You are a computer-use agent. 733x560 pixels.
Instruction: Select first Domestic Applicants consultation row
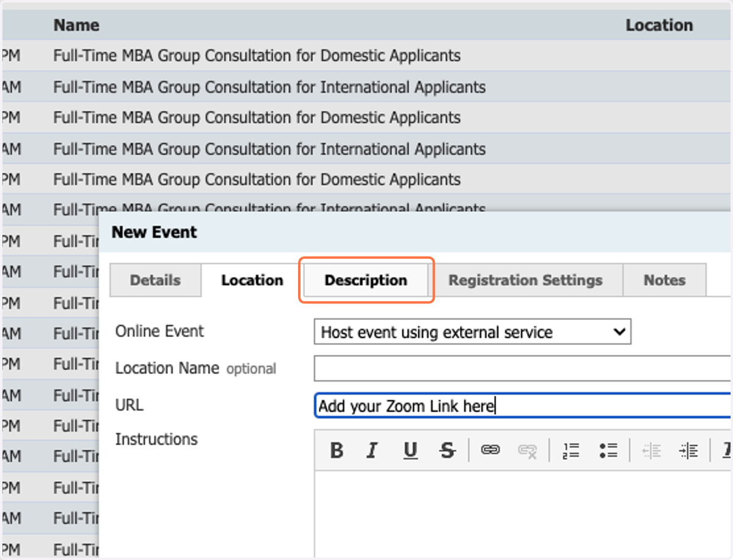tap(366, 56)
